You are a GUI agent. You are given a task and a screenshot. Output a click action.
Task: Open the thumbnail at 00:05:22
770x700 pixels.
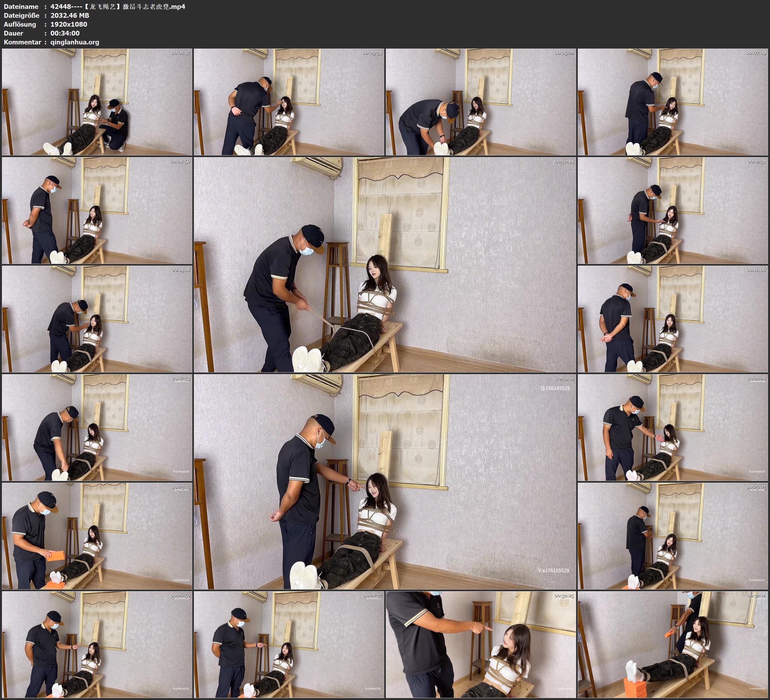point(480,102)
